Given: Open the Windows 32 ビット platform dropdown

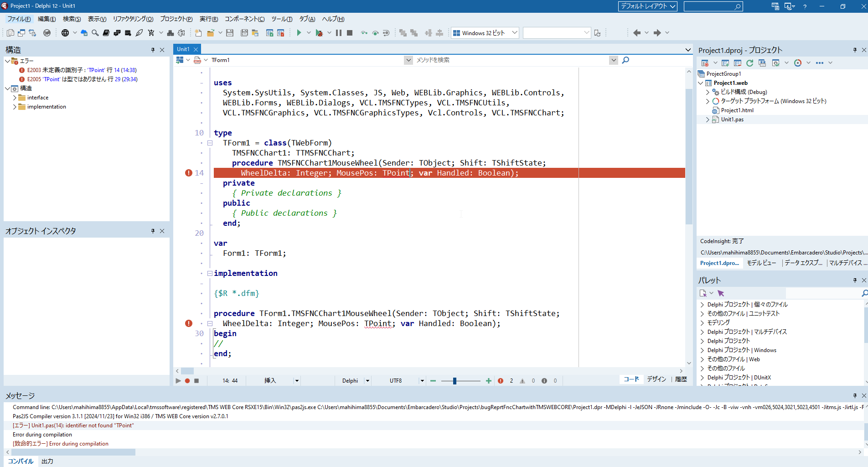Looking at the screenshot, I should [514, 33].
